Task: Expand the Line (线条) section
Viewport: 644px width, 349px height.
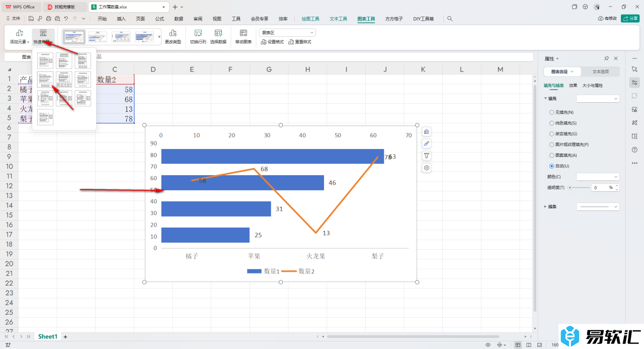Action: tap(546, 206)
